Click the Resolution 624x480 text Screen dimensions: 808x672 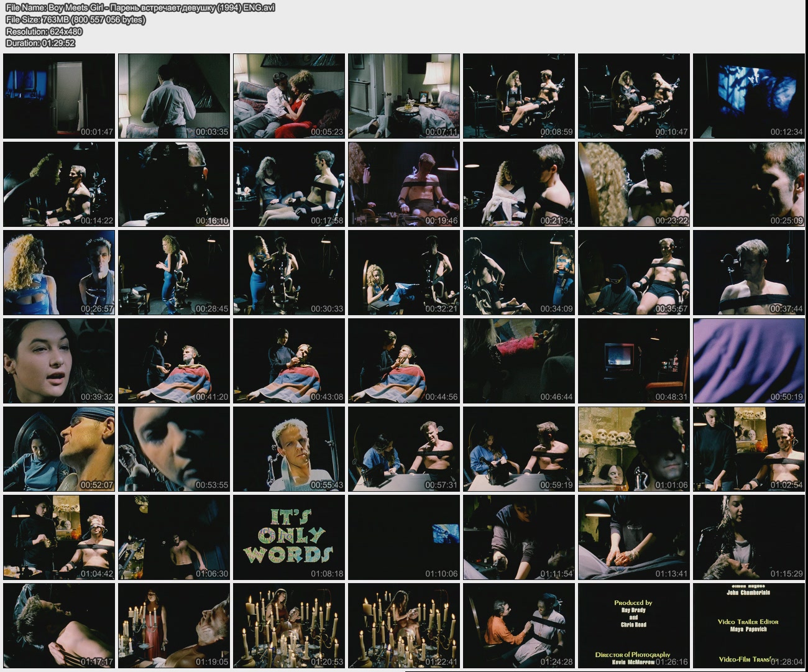pyautogui.click(x=44, y=31)
